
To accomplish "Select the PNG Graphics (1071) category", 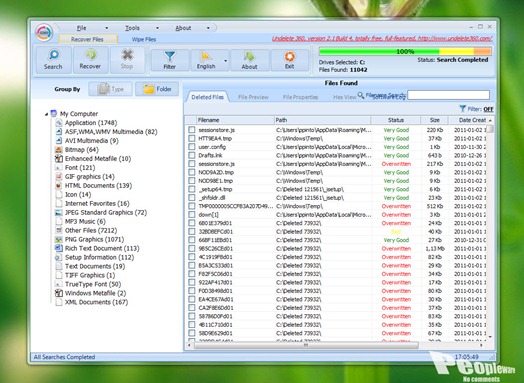I will [x=94, y=239].
